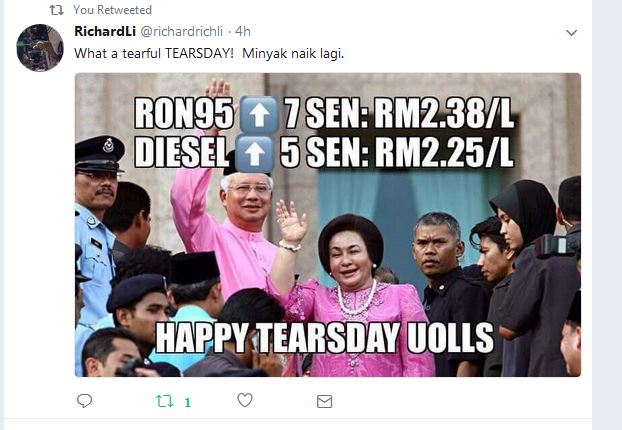
Task: Click the You Retweeted label
Action: point(112,10)
